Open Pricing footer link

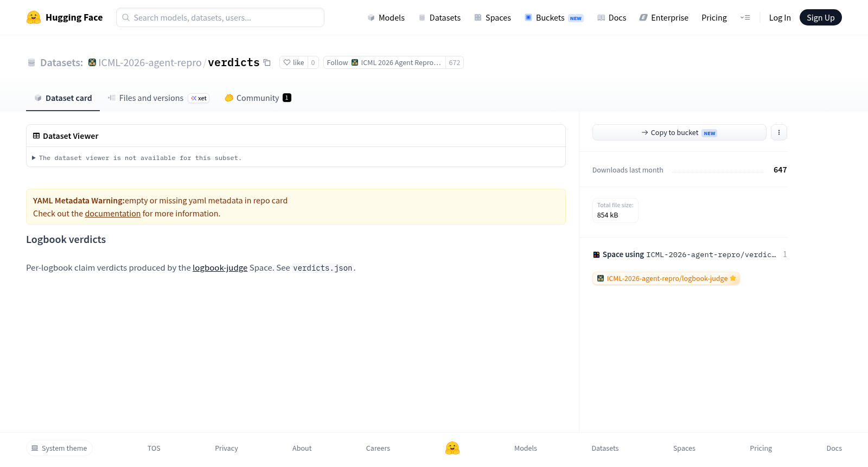(761, 448)
